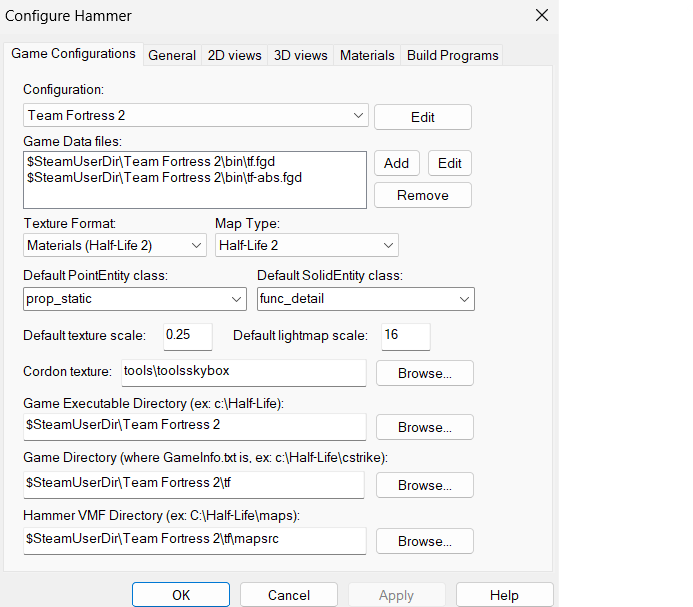The height and width of the screenshot is (607, 693).
Task: Close the Configure Hammer window
Action: [542, 15]
